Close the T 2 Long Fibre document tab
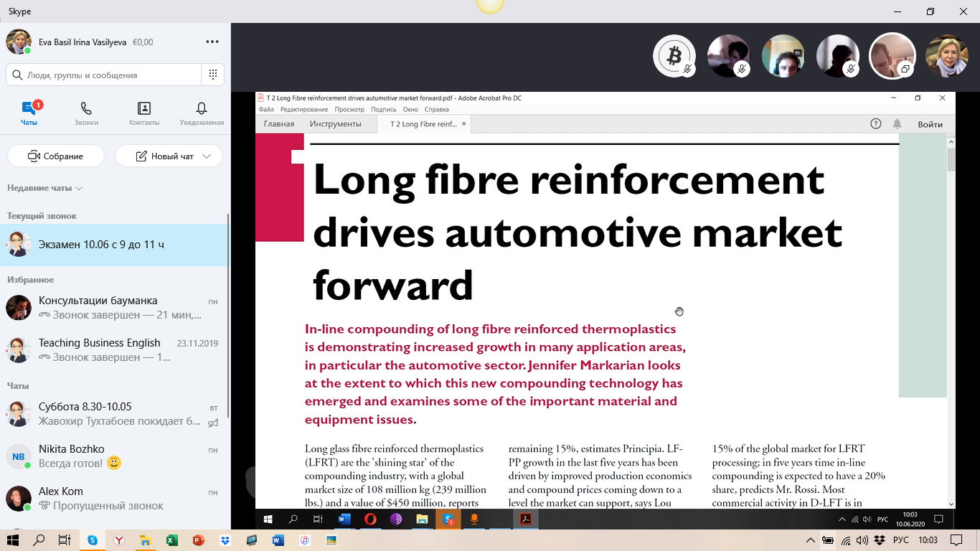980x551 pixels. coord(464,124)
